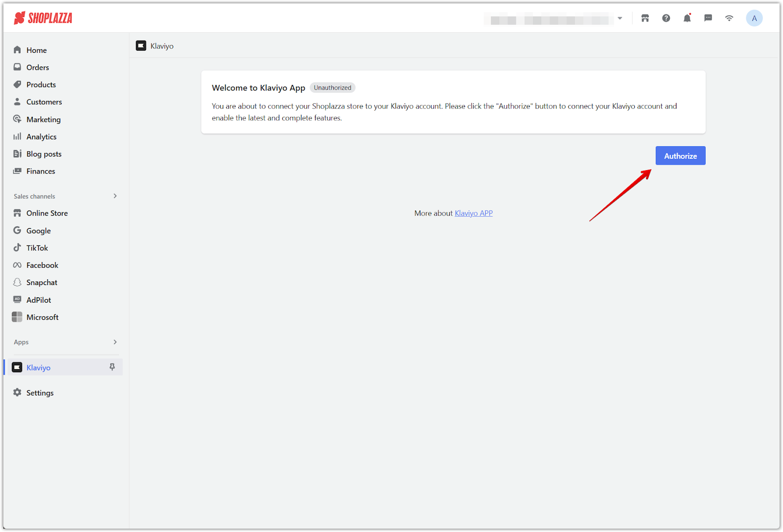Click the Klaviyo header app icon
The image size is (783, 532).
(x=141, y=45)
